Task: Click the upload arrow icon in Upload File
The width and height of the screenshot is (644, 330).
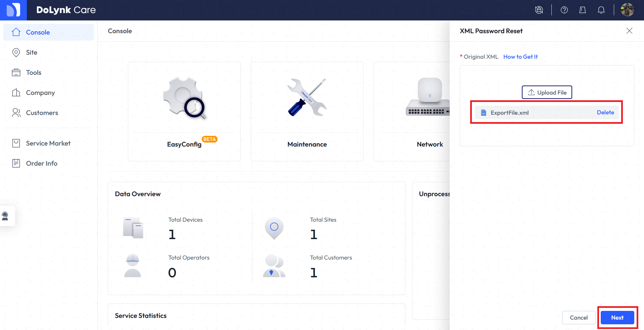Action: coord(532,92)
